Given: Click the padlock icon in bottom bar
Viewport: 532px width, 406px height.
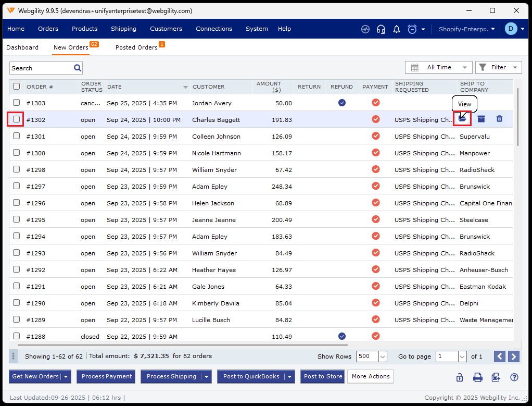Looking at the screenshot, I should pyautogui.click(x=459, y=377).
